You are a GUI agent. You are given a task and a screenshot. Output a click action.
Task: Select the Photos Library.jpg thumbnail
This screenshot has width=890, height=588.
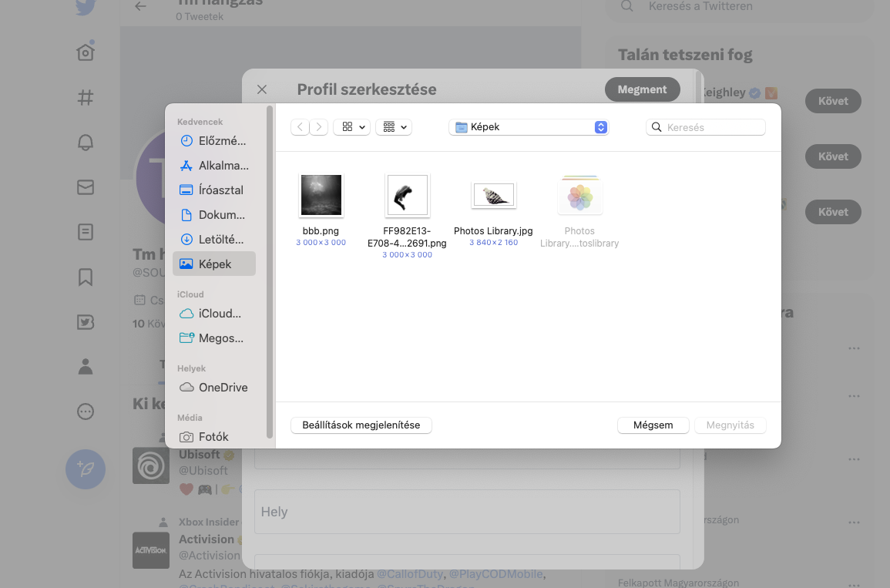[494, 195]
